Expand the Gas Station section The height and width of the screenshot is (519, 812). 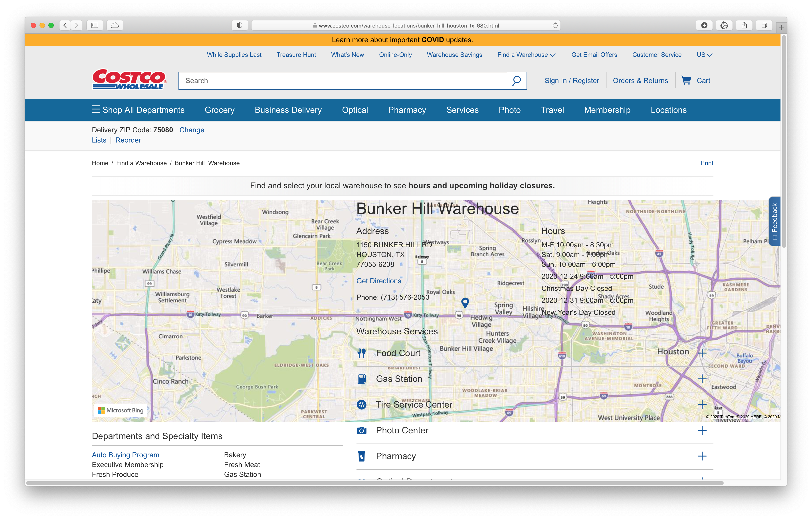(702, 379)
